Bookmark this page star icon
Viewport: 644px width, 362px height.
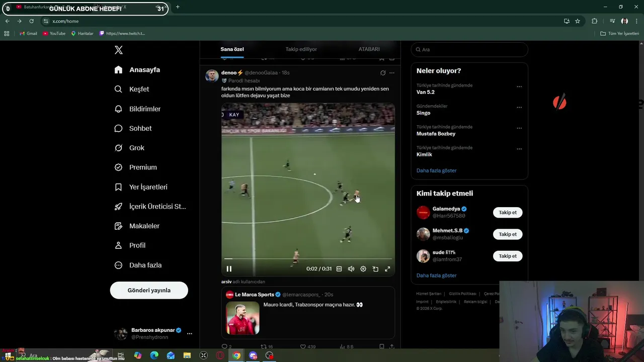[578, 21]
